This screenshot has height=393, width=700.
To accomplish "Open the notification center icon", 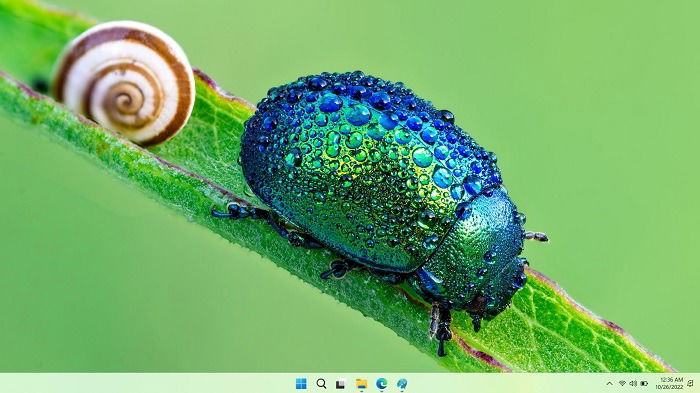I will (690, 383).
